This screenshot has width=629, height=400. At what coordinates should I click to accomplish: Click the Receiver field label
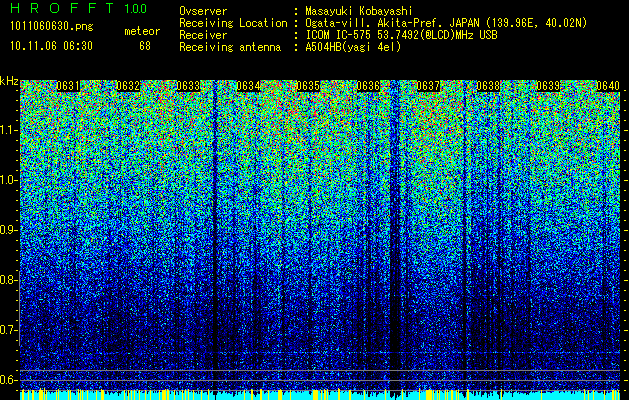(203, 35)
